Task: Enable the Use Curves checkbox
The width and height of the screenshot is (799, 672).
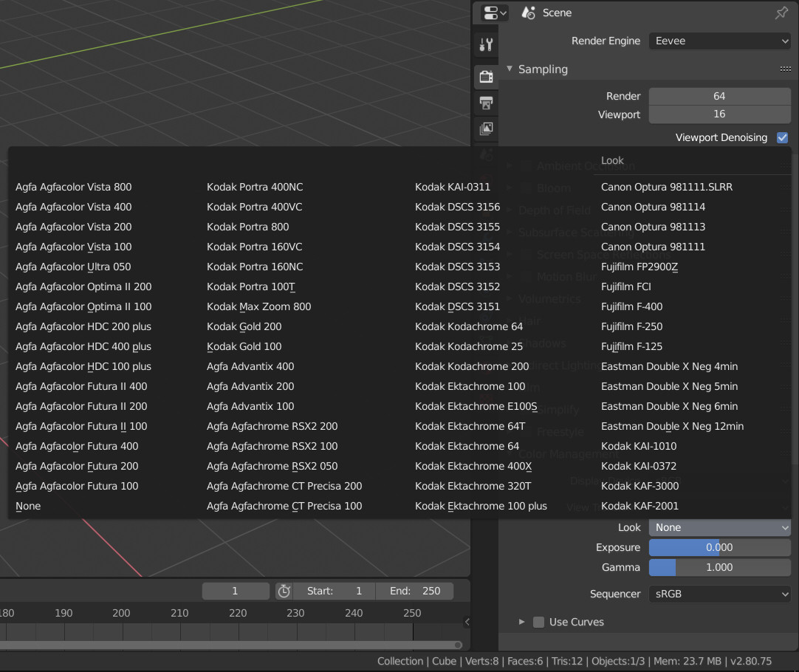Action: (x=538, y=622)
